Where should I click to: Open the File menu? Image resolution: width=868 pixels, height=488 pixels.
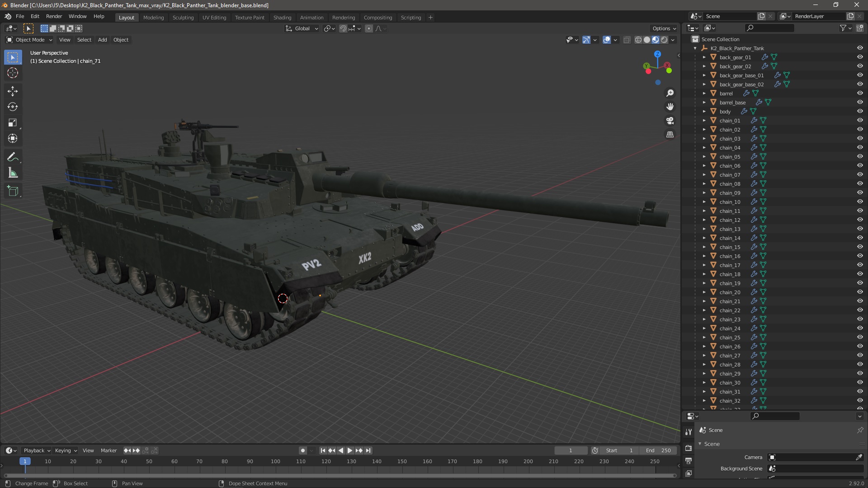pos(20,16)
